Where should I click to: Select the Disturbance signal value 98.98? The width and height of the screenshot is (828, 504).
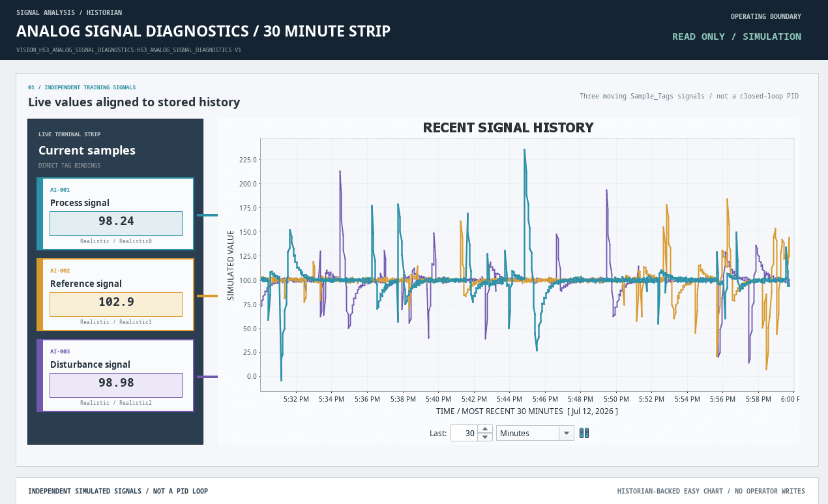116,385
